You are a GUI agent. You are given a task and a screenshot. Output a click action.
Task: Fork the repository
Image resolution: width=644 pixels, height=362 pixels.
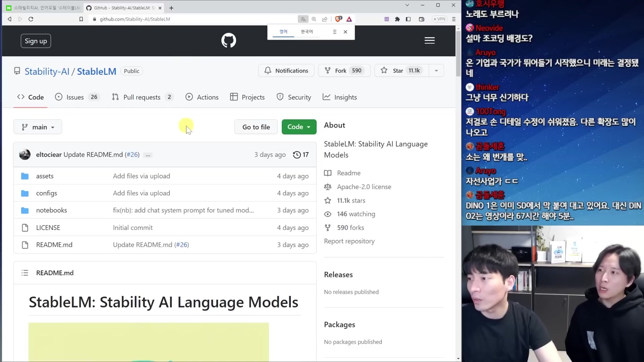(344, 70)
